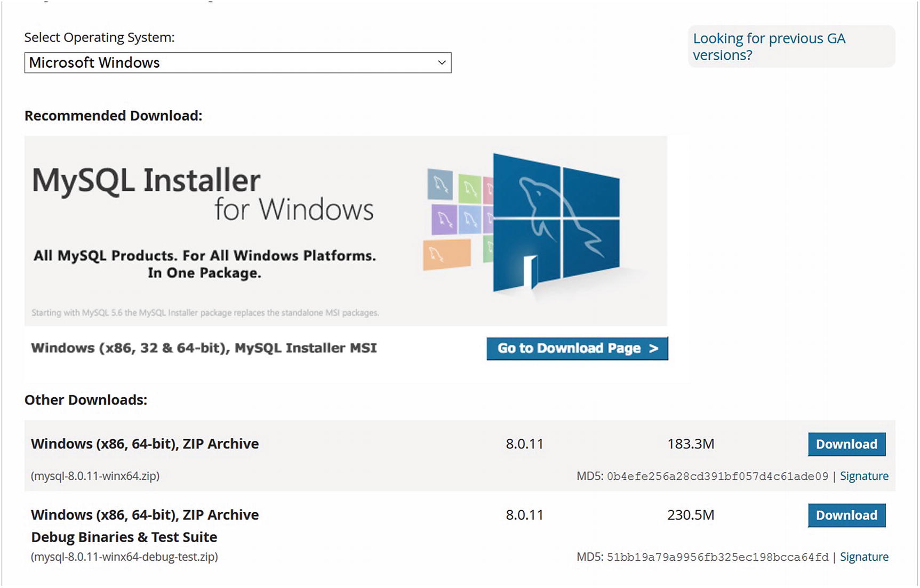920x588 pixels.
Task: Click the MySQL Installer for Windows banner
Action: coord(346,231)
